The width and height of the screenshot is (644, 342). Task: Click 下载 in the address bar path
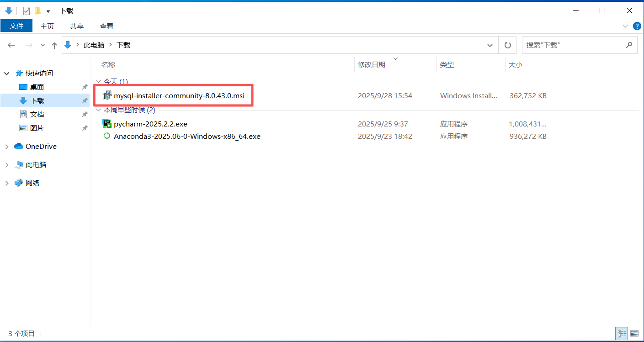[x=123, y=45]
